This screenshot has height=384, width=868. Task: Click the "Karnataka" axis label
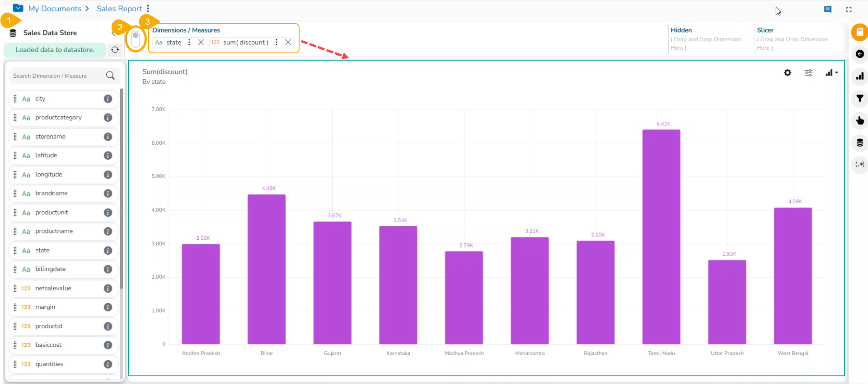click(x=398, y=353)
